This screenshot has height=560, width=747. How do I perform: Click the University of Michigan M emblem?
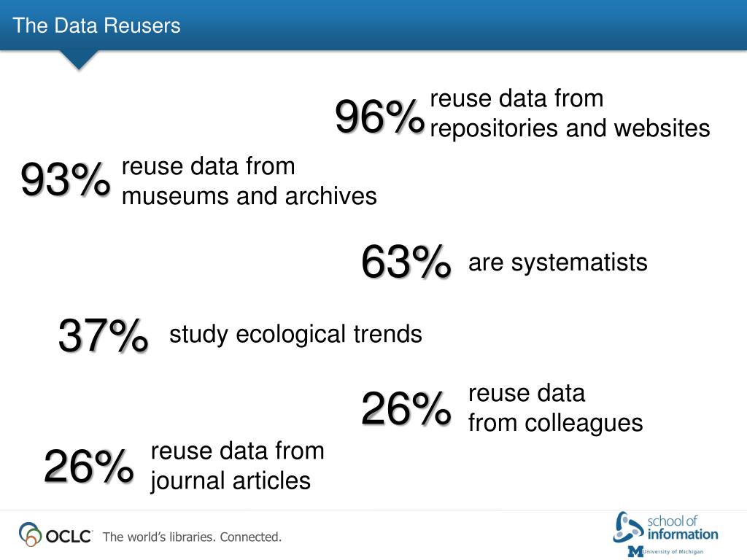click(x=635, y=551)
